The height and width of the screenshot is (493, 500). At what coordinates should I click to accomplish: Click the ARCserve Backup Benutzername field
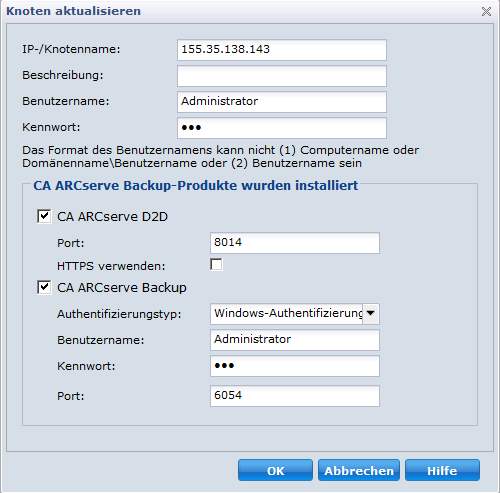coord(295,340)
